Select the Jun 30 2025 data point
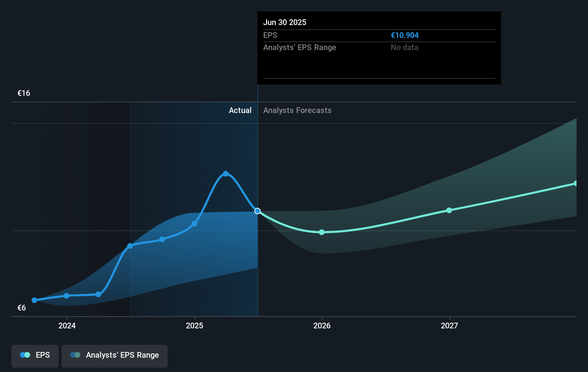This screenshot has height=372, width=588. click(x=257, y=211)
